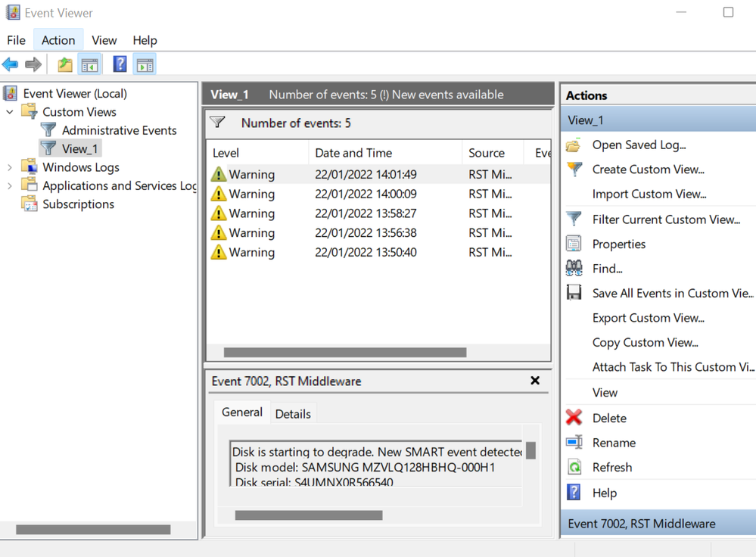Open the View menu in menu bar
Screen dimensions: 756x557
104,40
